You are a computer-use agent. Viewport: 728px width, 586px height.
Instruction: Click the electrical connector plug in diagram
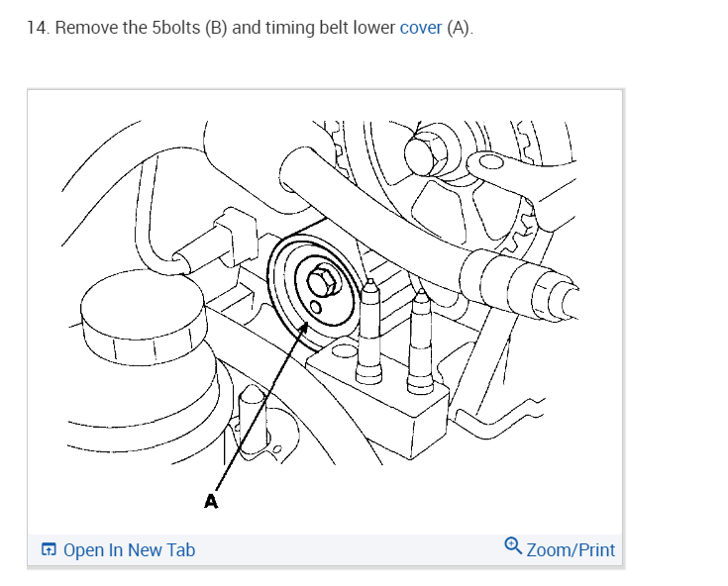click(217, 244)
